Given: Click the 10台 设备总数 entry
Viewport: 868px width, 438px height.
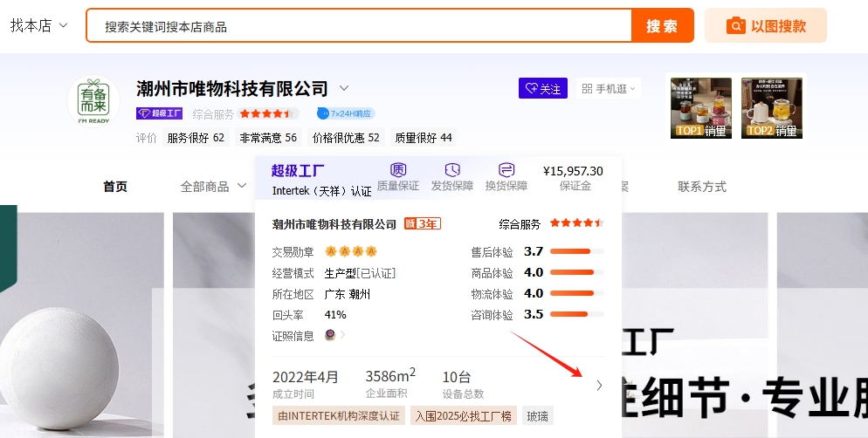Looking at the screenshot, I should [463, 384].
